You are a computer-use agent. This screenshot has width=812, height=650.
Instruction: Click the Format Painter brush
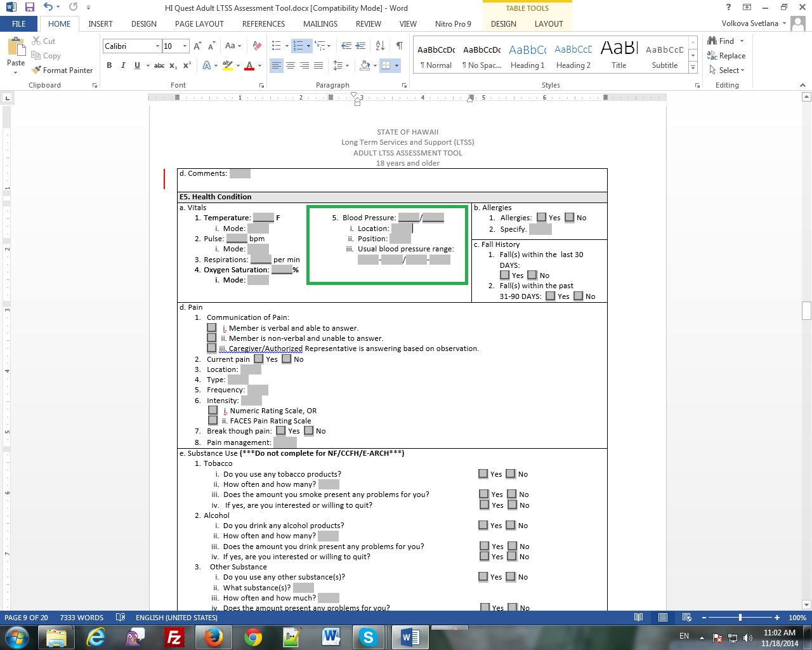[x=62, y=70]
